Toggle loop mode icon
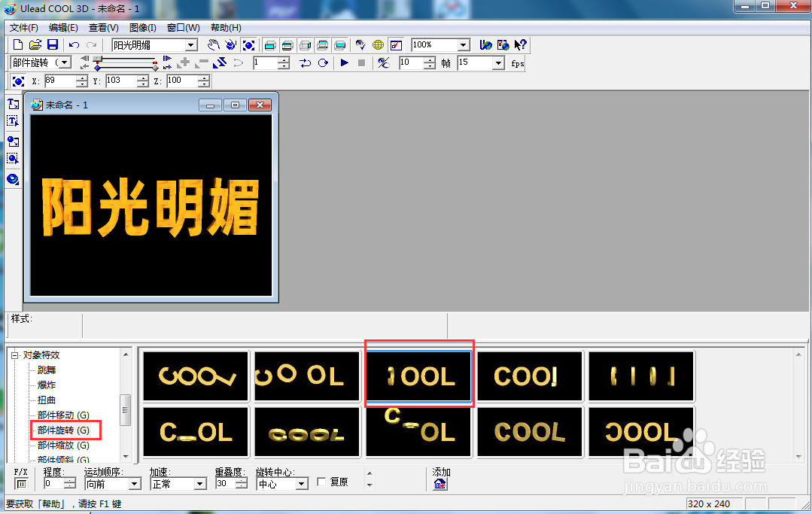Screen dimensions: 812x514 pyautogui.click(x=323, y=63)
